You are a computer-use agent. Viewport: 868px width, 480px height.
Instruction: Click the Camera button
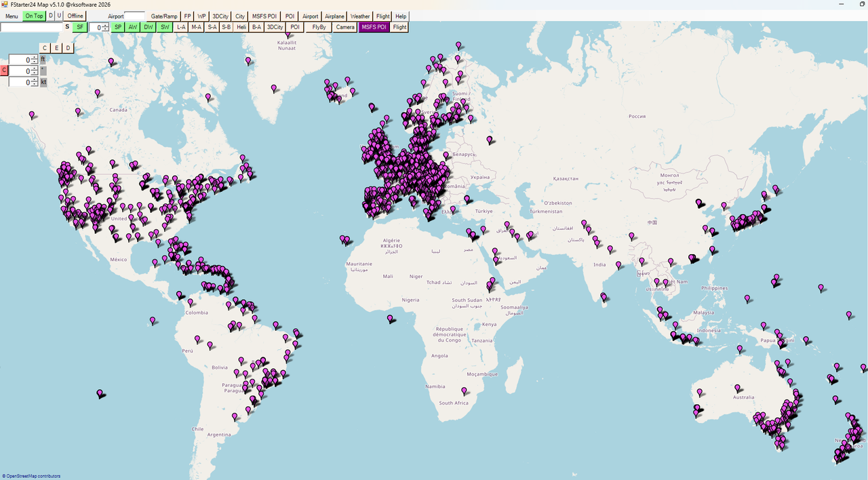pyautogui.click(x=345, y=27)
